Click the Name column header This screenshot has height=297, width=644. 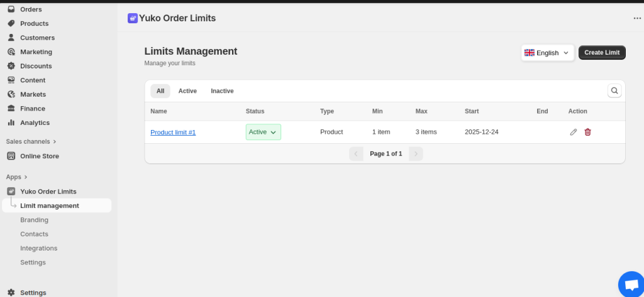pos(158,111)
